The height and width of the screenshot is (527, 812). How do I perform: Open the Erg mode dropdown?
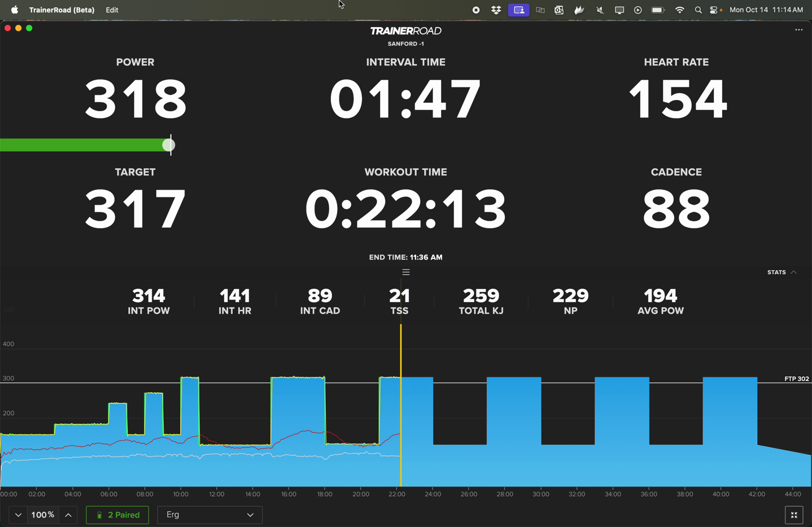coord(209,515)
